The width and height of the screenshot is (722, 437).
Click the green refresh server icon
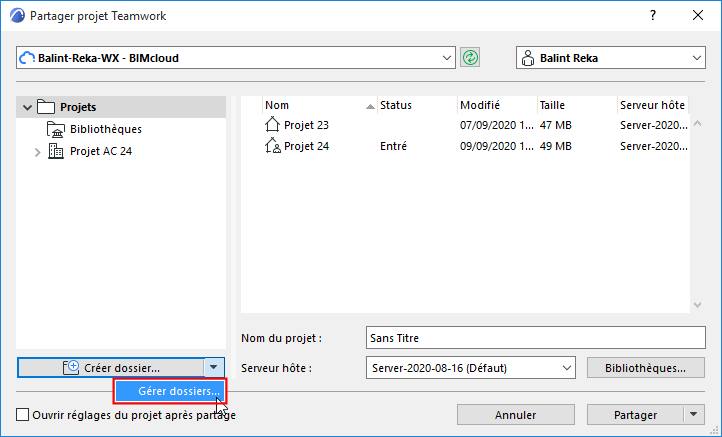click(470, 58)
